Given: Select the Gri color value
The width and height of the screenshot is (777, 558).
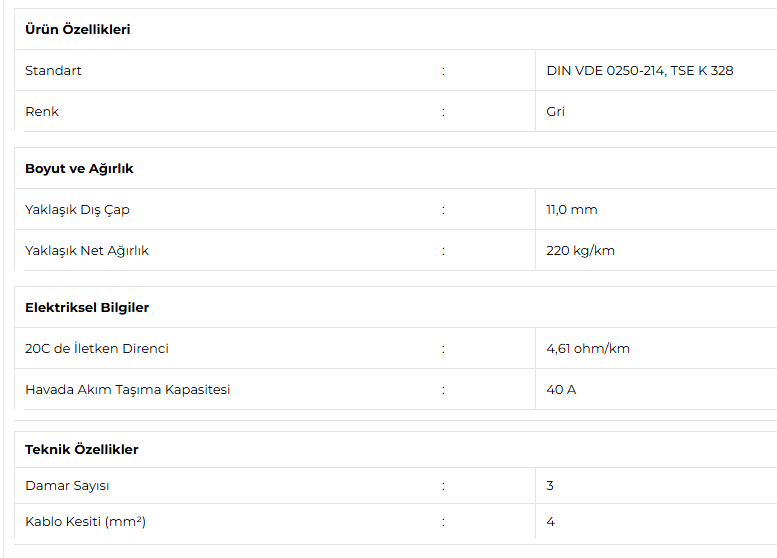Looking at the screenshot, I should coord(555,112).
